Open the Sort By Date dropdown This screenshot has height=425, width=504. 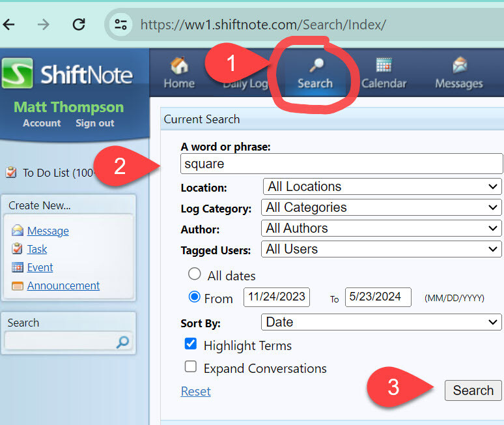(x=381, y=322)
